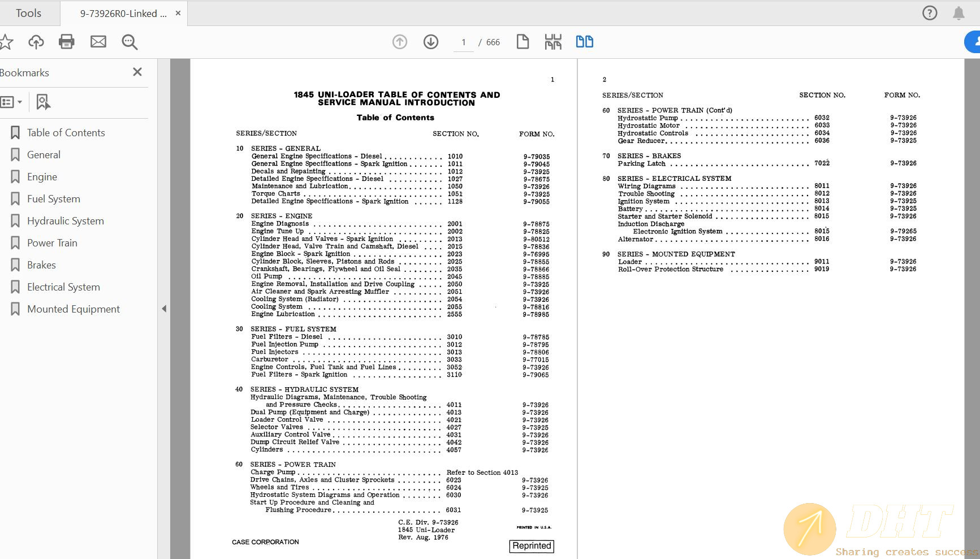This screenshot has height=559, width=980.
Task: Jump to the Hydraulic System bookmark
Action: tap(65, 220)
